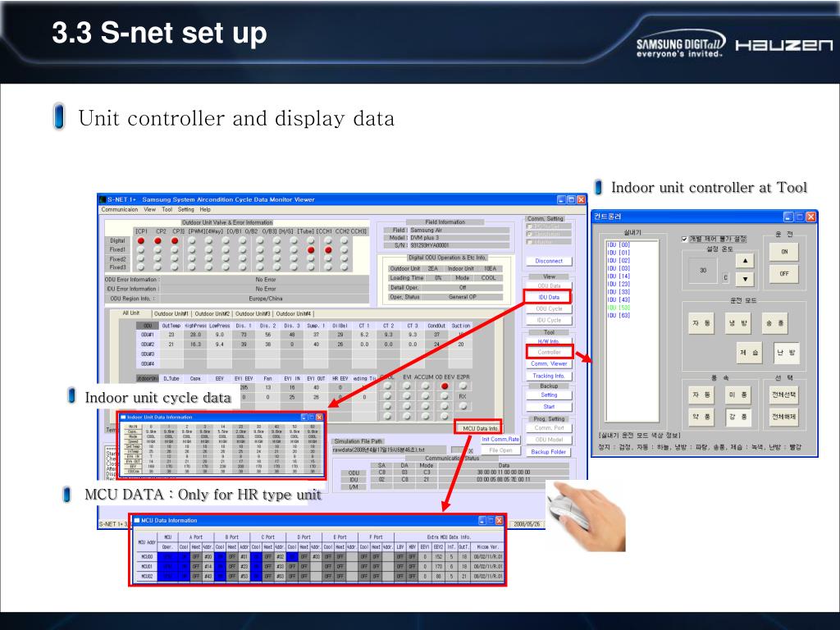The image size is (840, 630).
Task: Click the Comm. Port button
Action: tap(549, 427)
